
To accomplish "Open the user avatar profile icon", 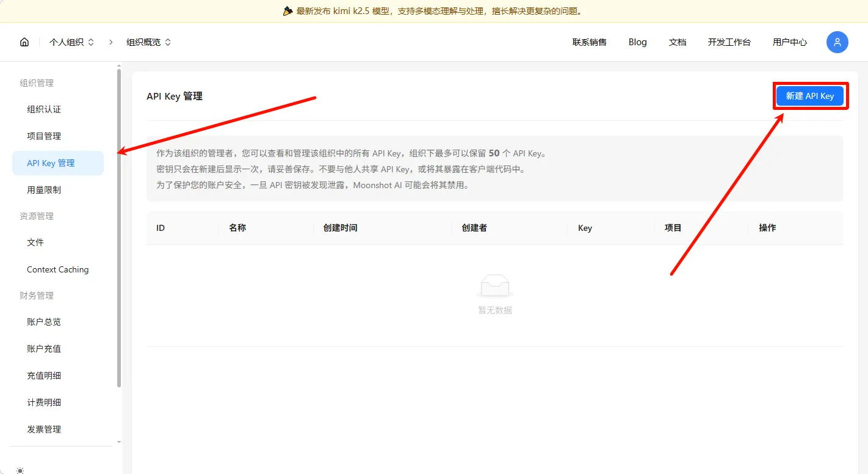I will [x=837, y=42].
